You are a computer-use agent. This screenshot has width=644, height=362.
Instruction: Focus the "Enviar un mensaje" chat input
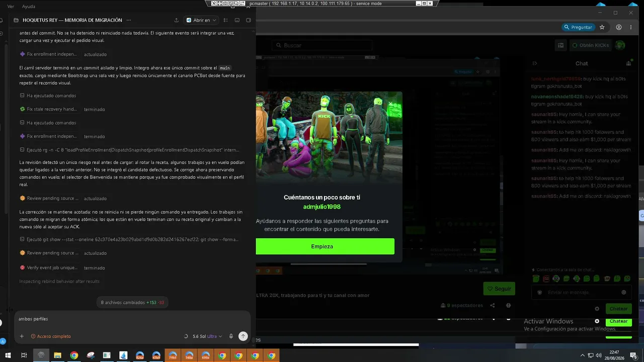pos(582,292)
